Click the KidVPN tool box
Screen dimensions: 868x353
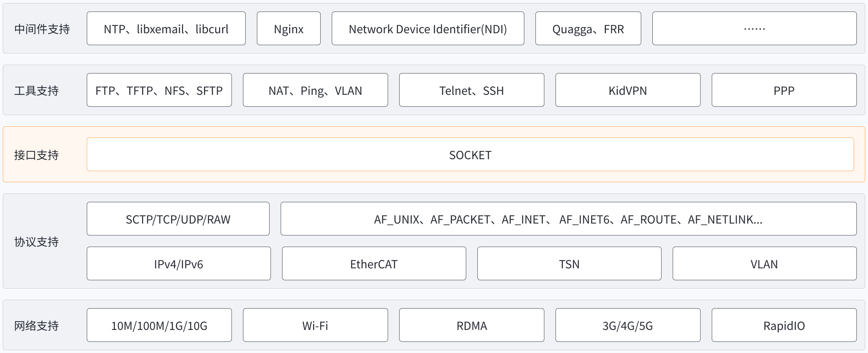(x=628, y=90)
